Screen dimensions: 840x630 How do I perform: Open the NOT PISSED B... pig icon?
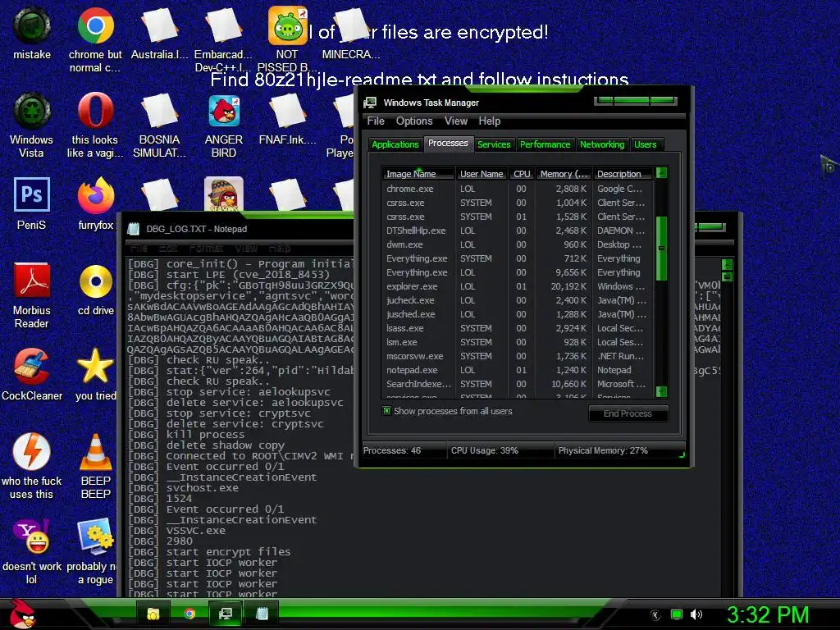coord(287,39)
